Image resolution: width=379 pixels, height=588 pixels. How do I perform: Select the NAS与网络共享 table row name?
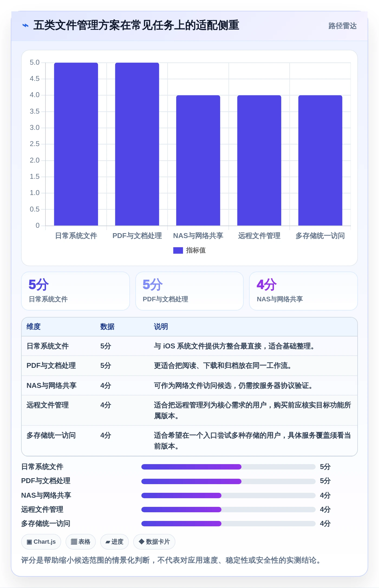[x=51, y=386]
